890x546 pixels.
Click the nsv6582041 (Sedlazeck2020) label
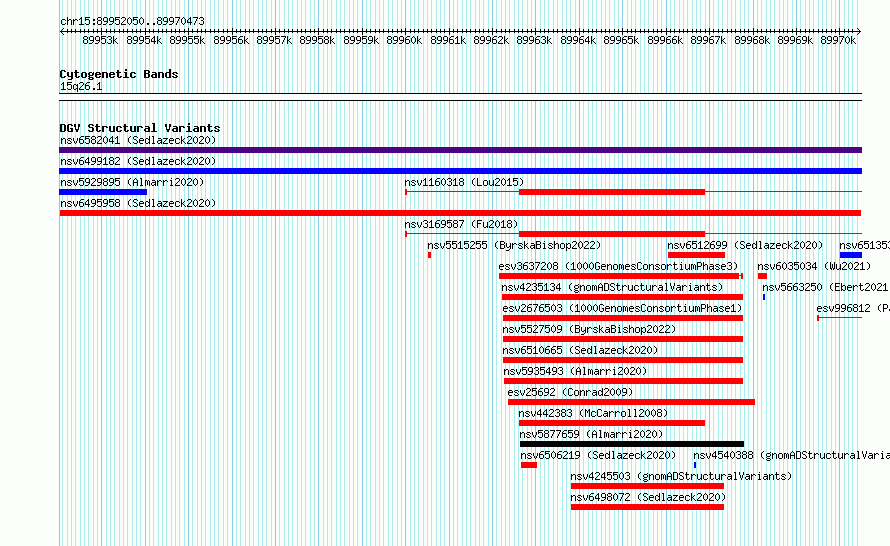click(x=138, y=140)
